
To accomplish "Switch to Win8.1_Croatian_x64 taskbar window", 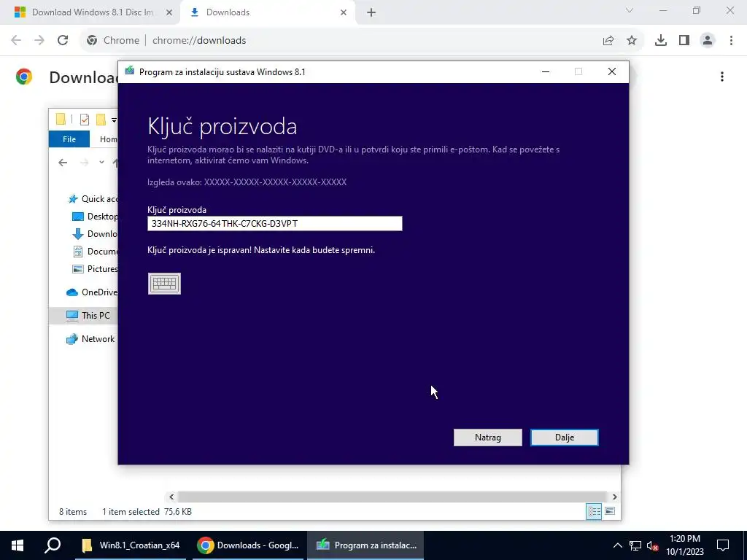I will (x=131, y=545).
